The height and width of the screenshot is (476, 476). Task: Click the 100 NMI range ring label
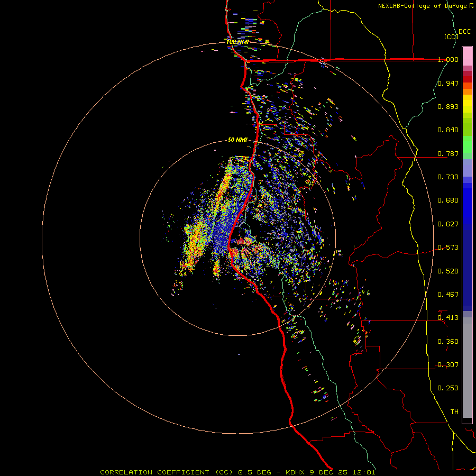[237, 42]
